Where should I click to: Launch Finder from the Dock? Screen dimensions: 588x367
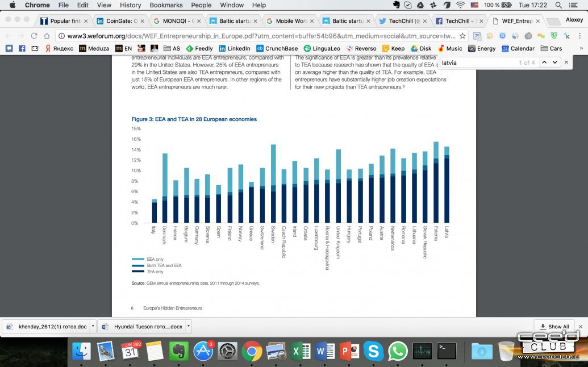(x=81, y=351)
